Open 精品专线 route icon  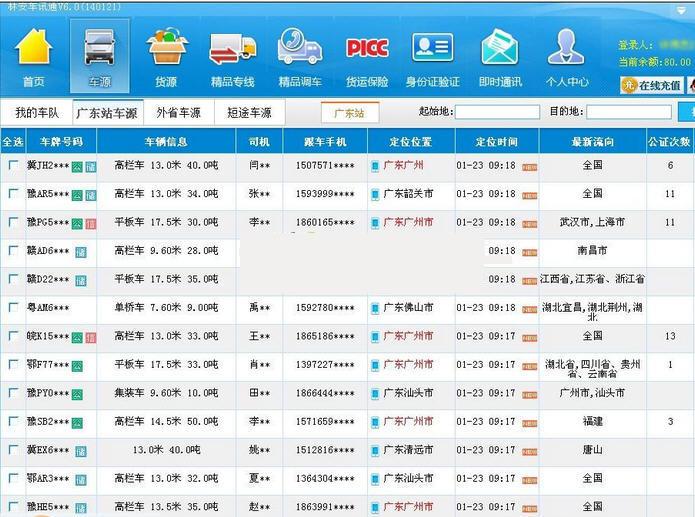pyautogui.click(x=232, y=57)
